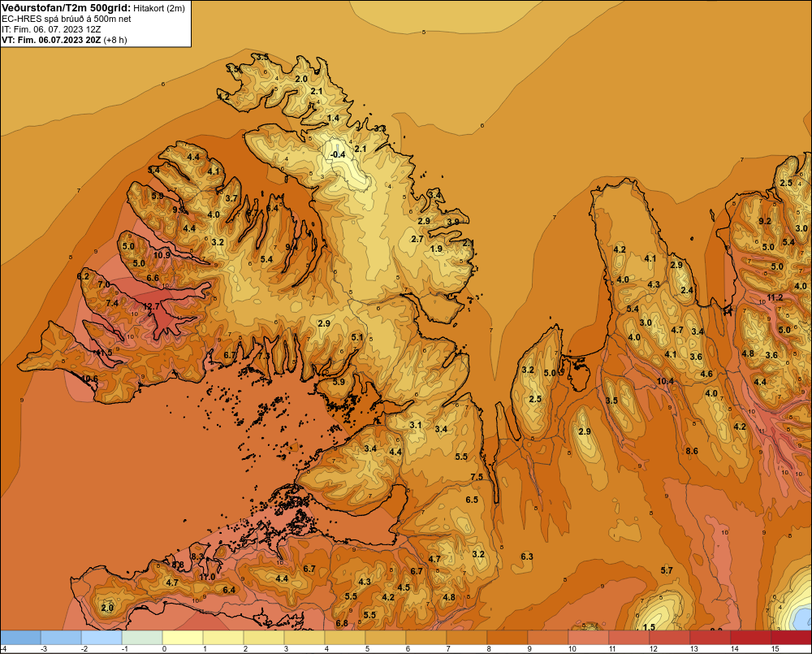Click the 1.5 temperature value on the map
812x654 pixels.
[x=649, y=627]
